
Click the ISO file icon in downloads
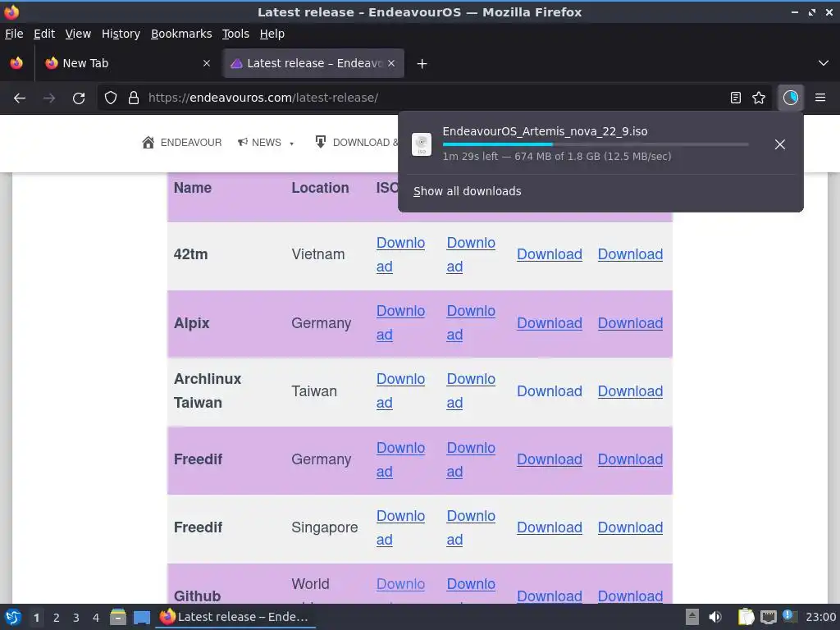point(422,144)
